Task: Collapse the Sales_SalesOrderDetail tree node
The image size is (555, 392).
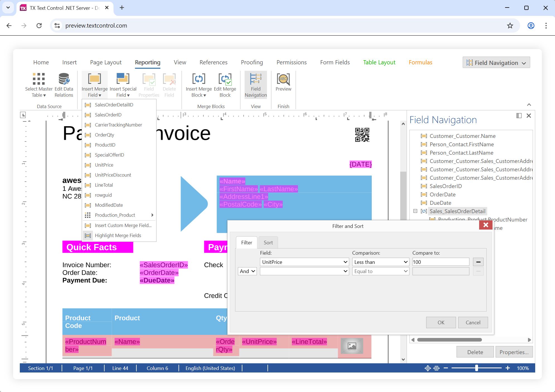Action: click(x=415, y=211)
